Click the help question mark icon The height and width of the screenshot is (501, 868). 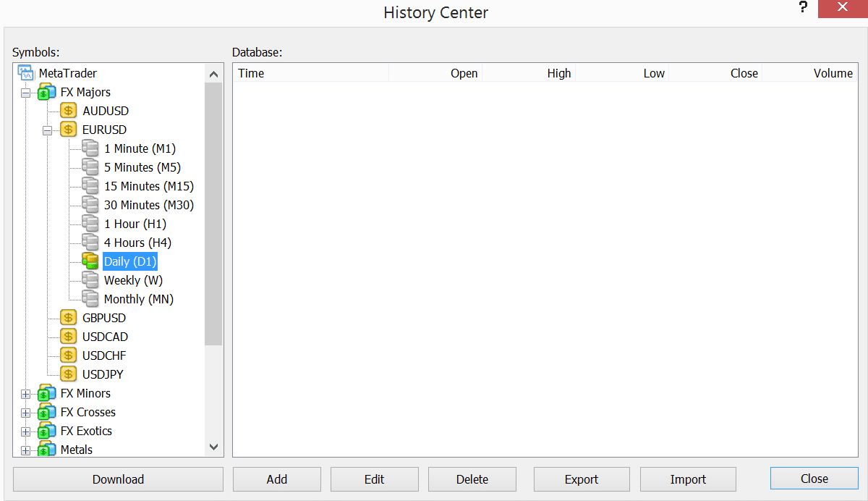[803, 8]
